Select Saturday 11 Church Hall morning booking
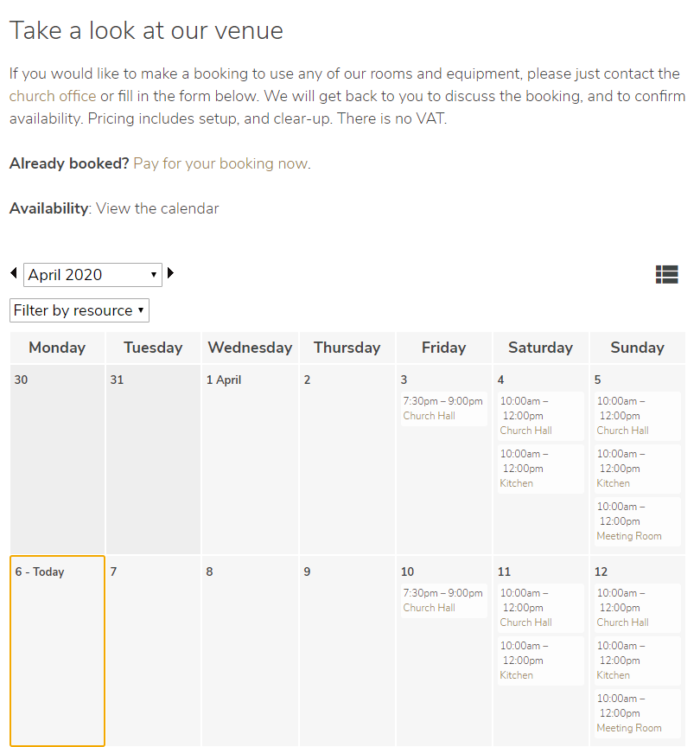This screenshot has width=700, height=747. pos(540,608)
